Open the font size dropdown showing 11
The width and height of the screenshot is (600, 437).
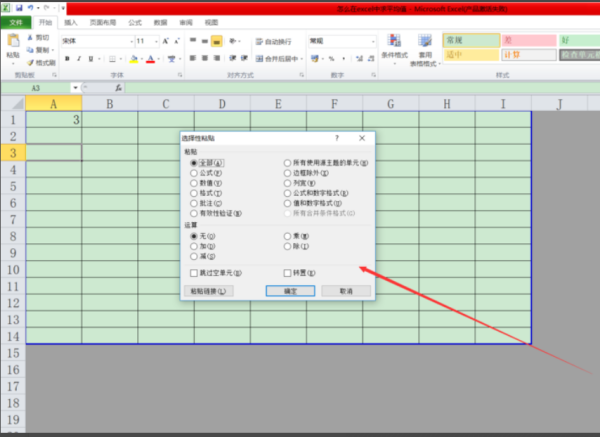[156, 41]
